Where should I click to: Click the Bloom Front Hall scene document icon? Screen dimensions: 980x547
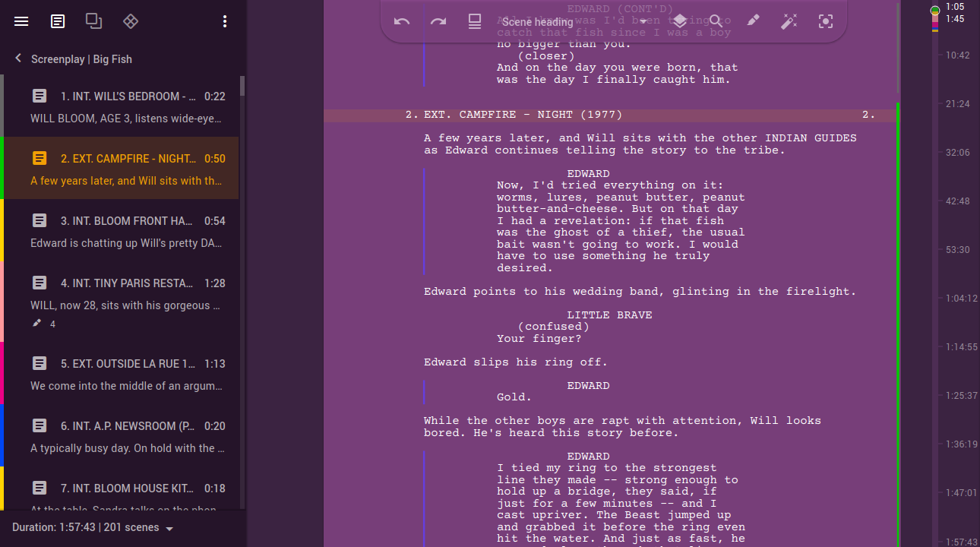coord(40,221)
